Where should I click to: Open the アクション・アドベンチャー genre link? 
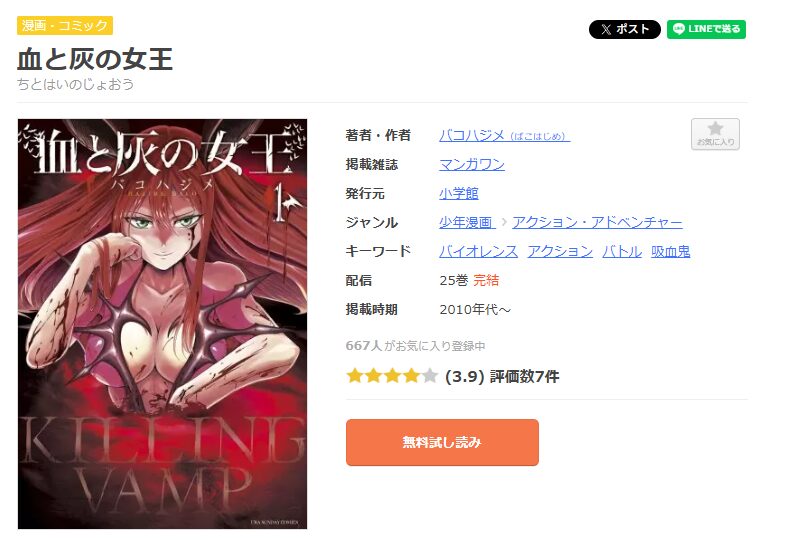coord(597,222)
